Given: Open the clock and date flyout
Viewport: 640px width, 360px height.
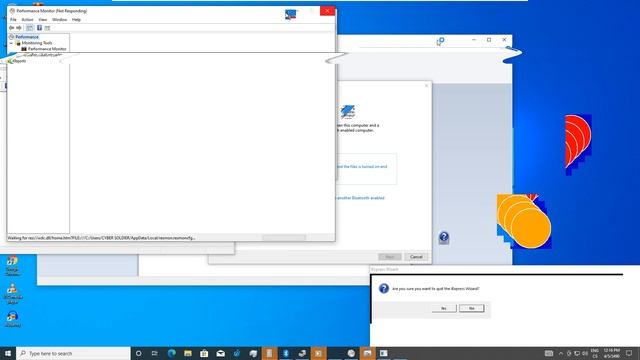Looking at the screenshot, I should 611,353.
